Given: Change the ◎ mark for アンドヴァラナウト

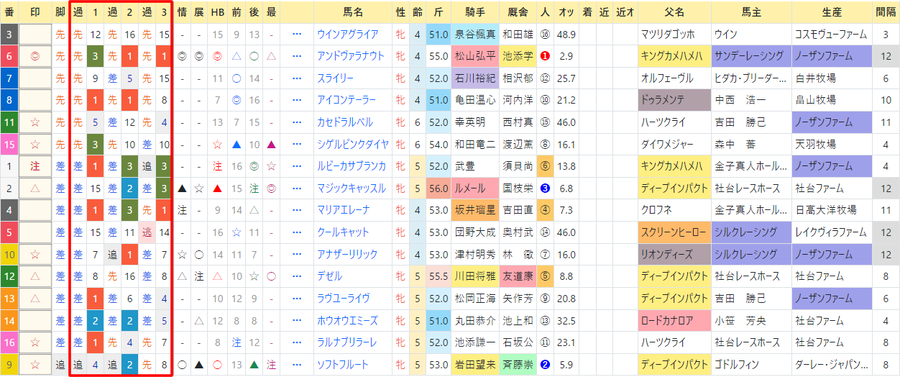Looking at the screenshot, I should [x=36, y=56].
